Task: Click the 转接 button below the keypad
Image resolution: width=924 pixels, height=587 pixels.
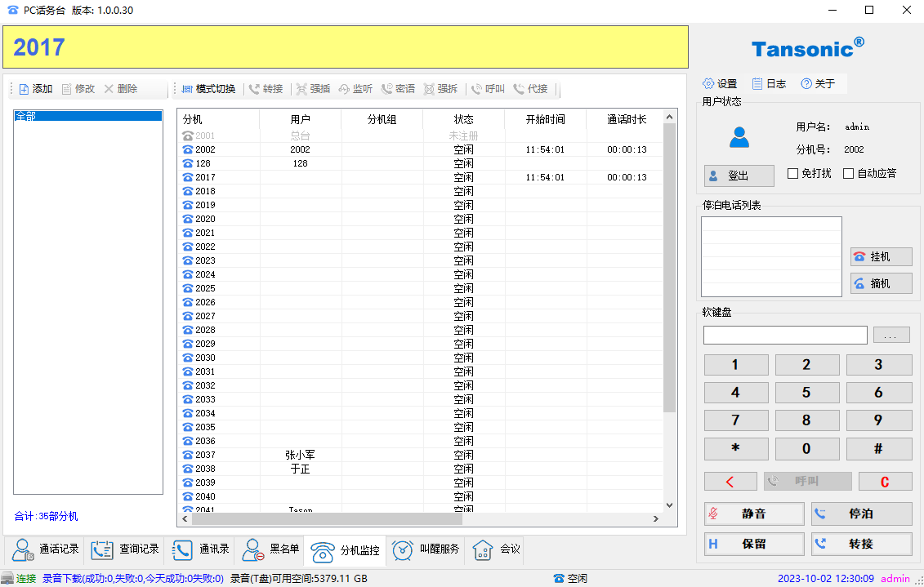Action: (862, 544)
